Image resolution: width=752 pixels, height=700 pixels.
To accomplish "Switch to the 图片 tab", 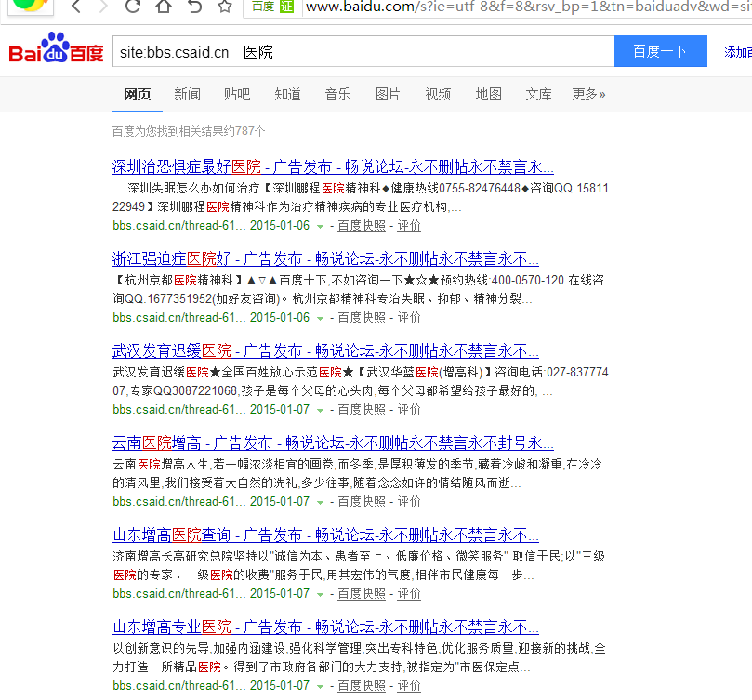I will [x=388, y=94].
